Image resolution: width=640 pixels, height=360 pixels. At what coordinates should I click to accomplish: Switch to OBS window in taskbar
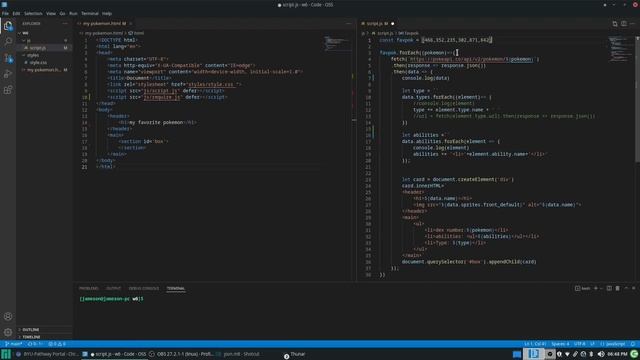[x=182, y=354]
